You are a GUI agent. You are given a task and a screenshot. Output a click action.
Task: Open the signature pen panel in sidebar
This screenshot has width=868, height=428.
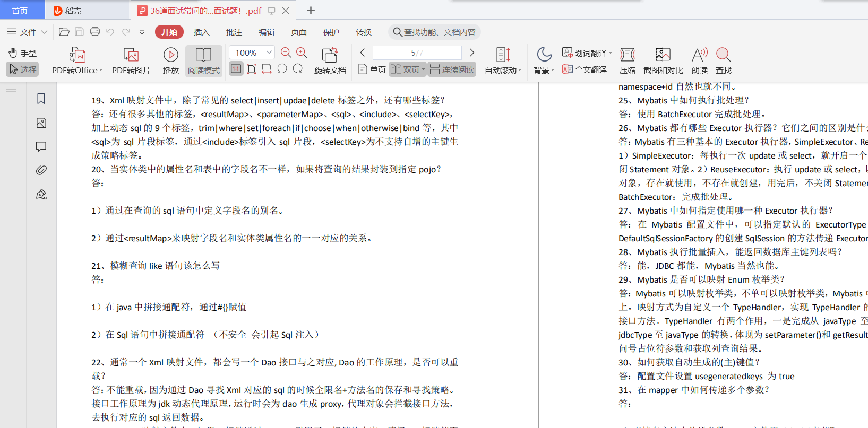tap(41, 195)
